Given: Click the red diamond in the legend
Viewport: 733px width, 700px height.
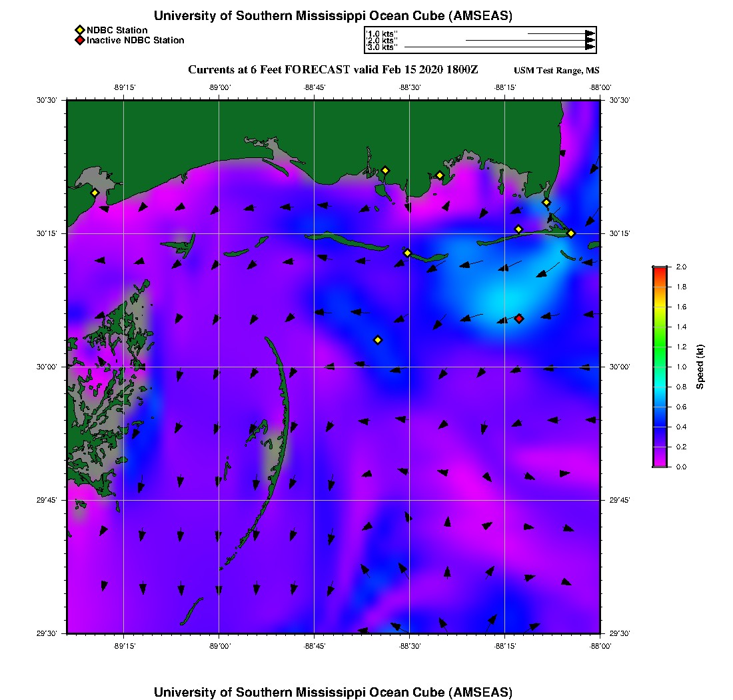Looking at the screenshot, I should pyautogui.click(x=79, y=41).
